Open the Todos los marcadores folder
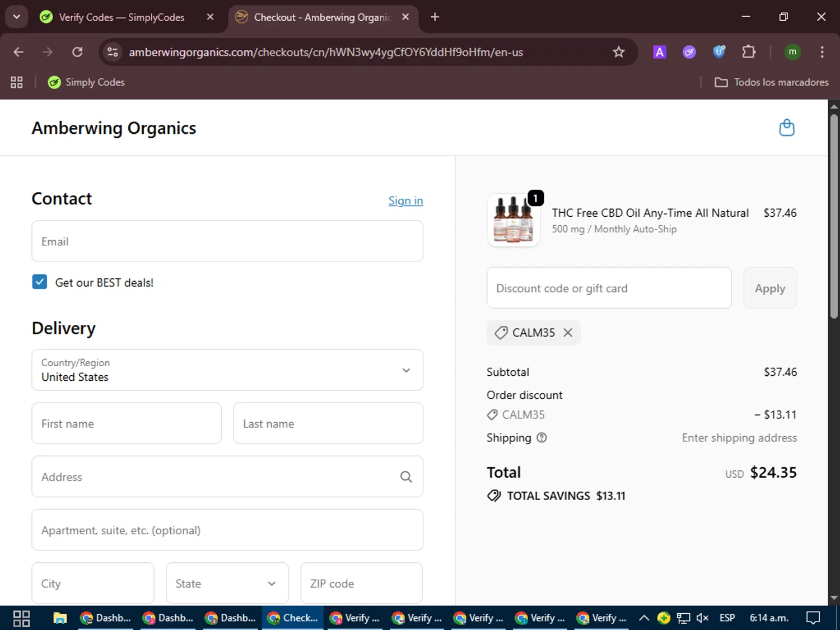This screenshot has height=630, width=840. pyautogui.click(x=772, y=82)
